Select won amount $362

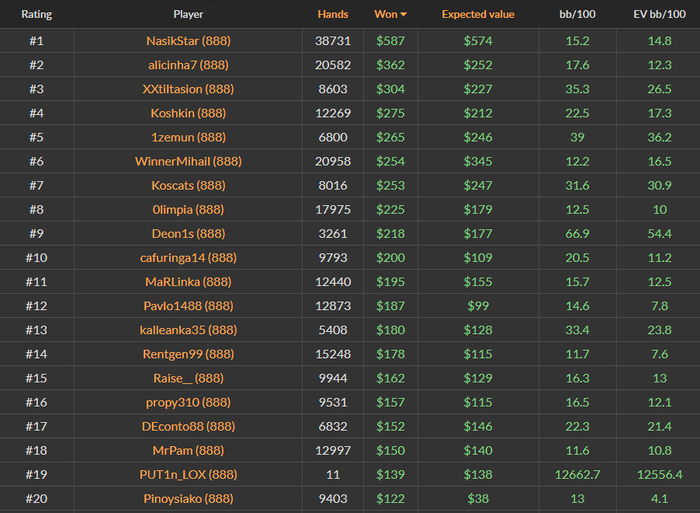click(390, 65)
